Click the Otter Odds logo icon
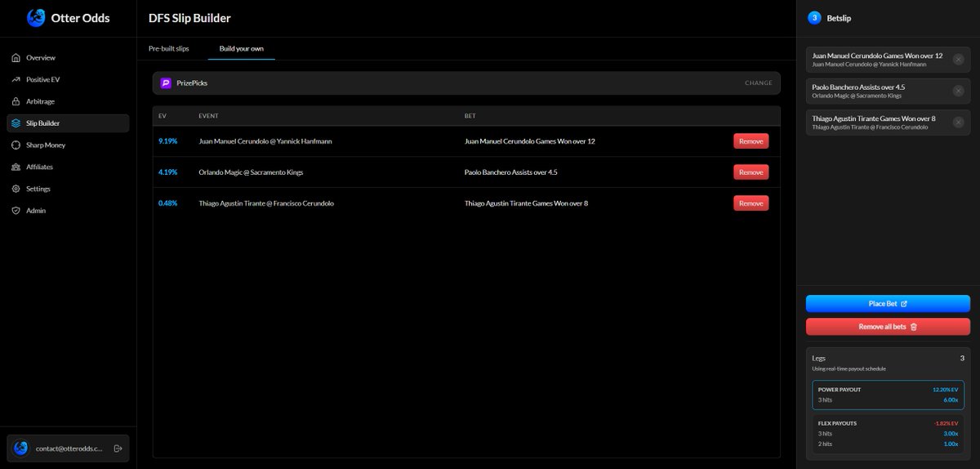980x469 pixels. [x=36, y=18]
